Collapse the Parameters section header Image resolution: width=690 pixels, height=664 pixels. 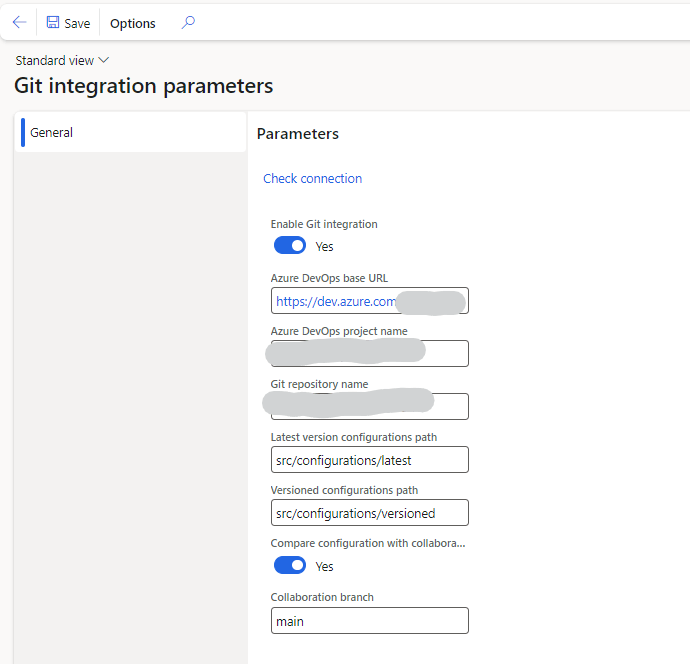pyautogui.click(x=298, y=134)
